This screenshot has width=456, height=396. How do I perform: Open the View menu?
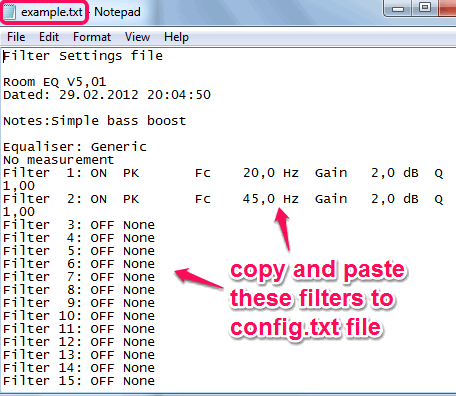(137, 37)
